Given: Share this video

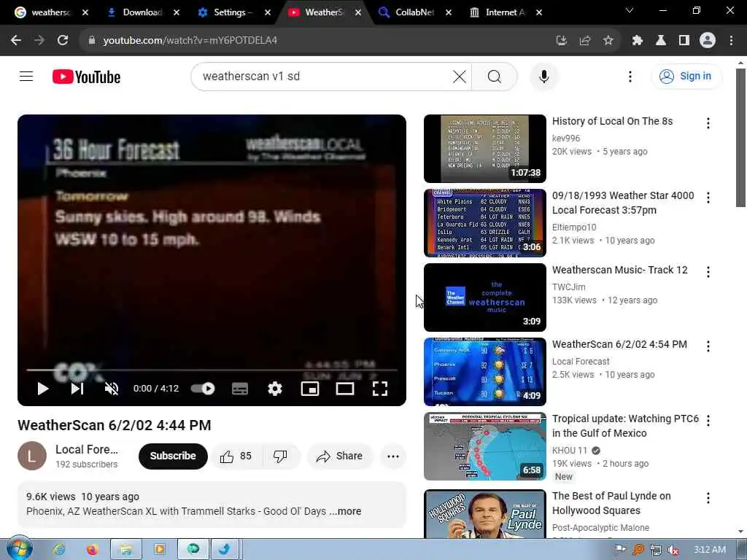Looking at the screenshot, I should tap(340, 456).
